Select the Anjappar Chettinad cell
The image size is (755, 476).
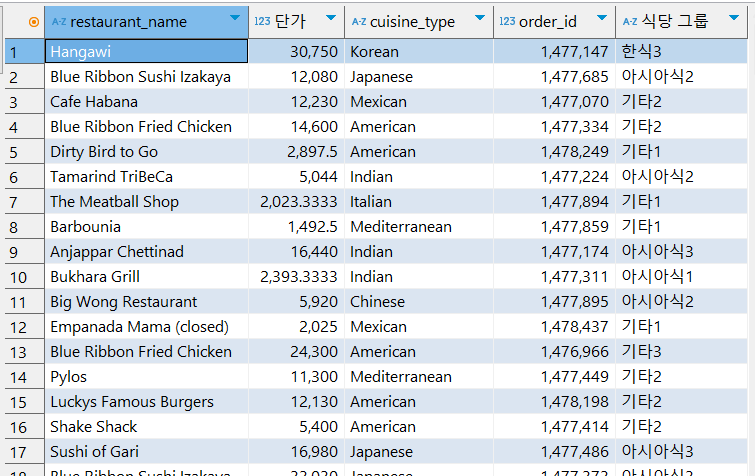(x=146, y=252)
